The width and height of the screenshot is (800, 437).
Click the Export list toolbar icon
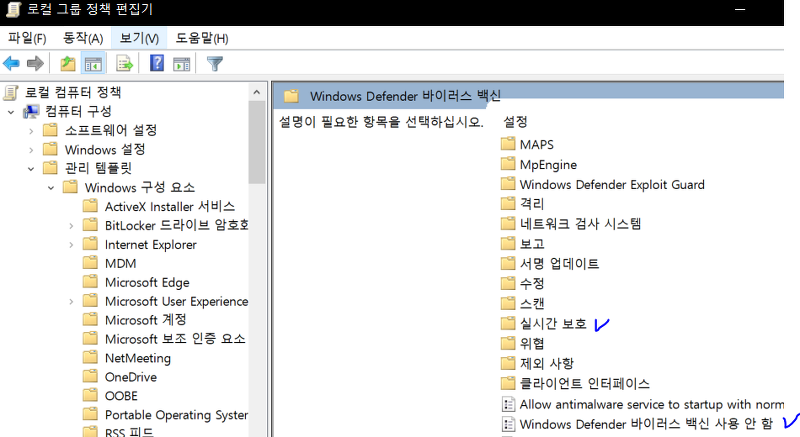coord(124,64)
